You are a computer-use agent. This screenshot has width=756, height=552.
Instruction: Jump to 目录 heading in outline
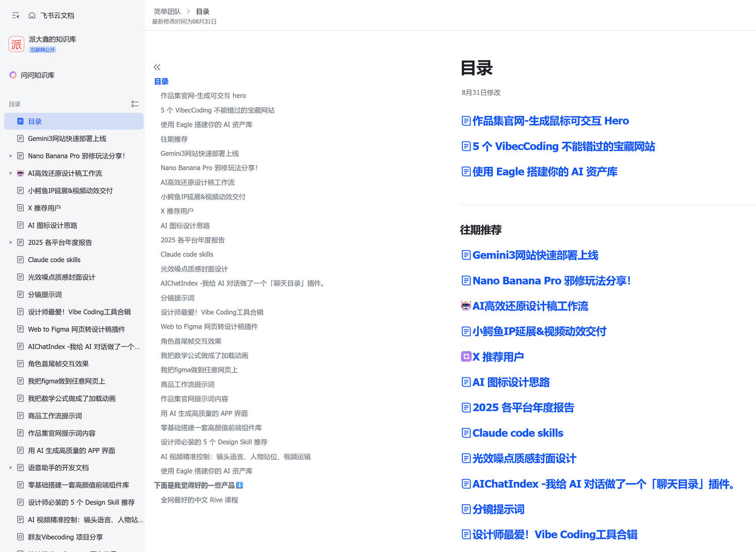click(x=161, y=82)
